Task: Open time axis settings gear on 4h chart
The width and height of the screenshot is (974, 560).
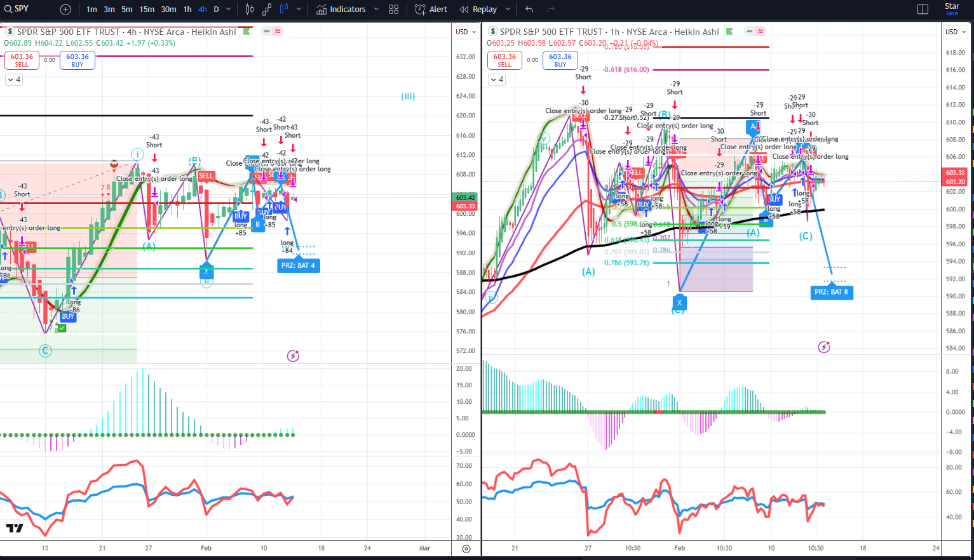Action: pyautogui.click(x=466, y=549)
